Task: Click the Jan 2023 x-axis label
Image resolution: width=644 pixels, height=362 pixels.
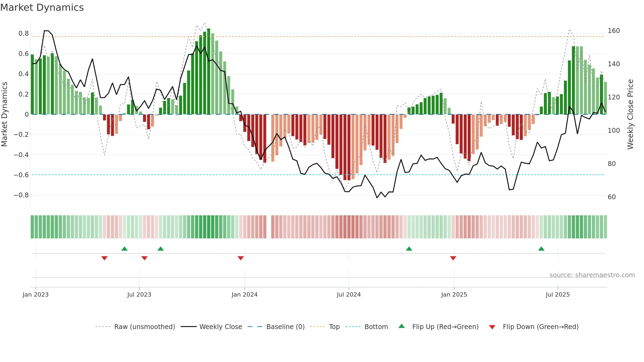Action: (36, 294)
